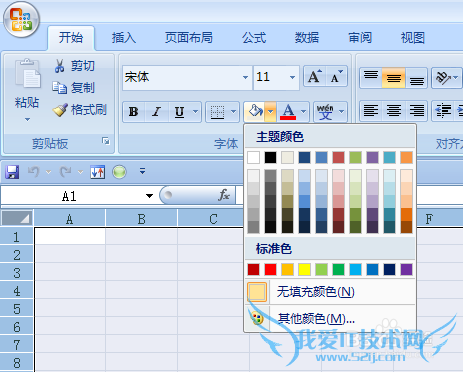Click the fill color paint bucket
463x372 pixels.
point(255,111)
